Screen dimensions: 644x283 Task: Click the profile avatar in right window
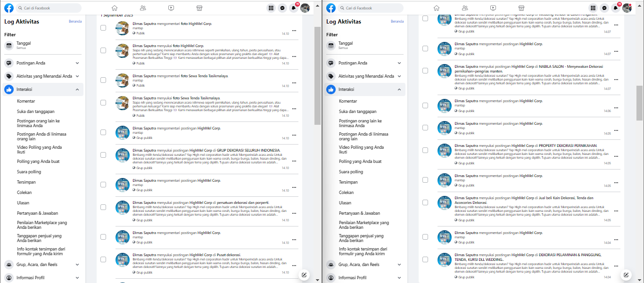pos(627,8)
